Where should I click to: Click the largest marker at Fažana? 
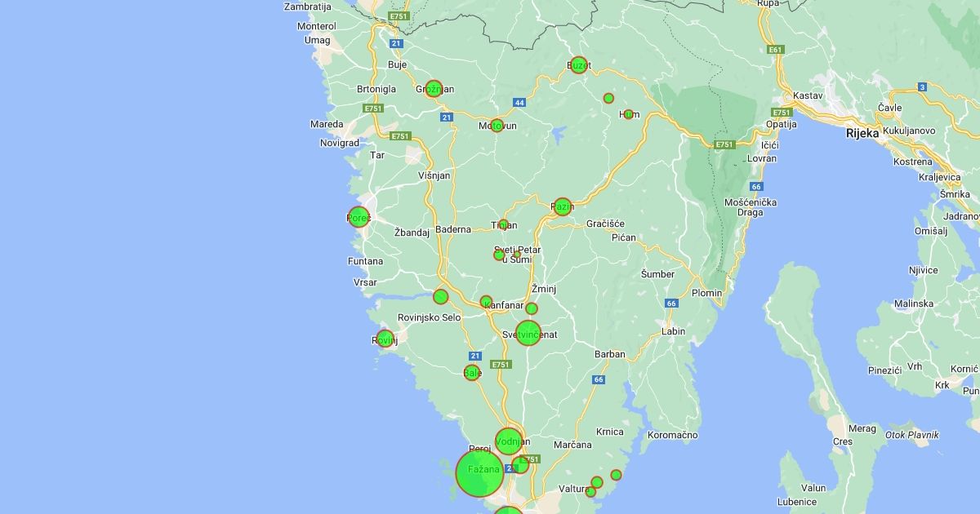(x=479, y=472)
